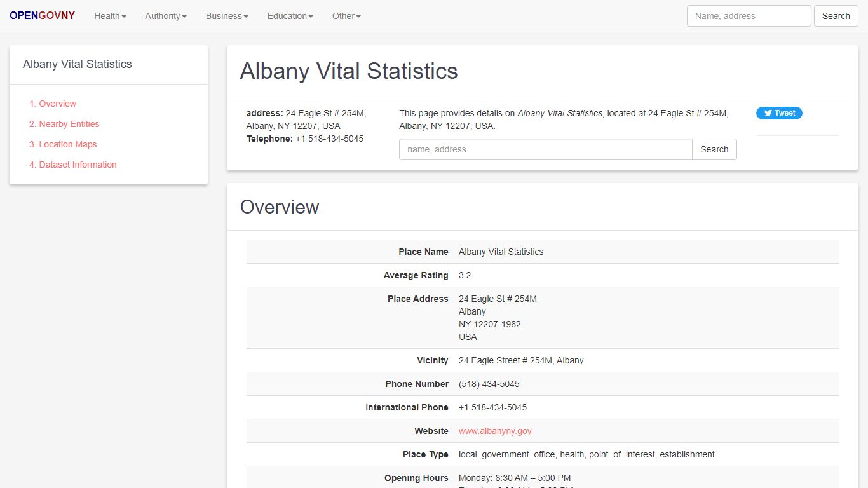
Task: Focus the top Name, address search field
Action: pyautogui.click(x=749, y=16)
